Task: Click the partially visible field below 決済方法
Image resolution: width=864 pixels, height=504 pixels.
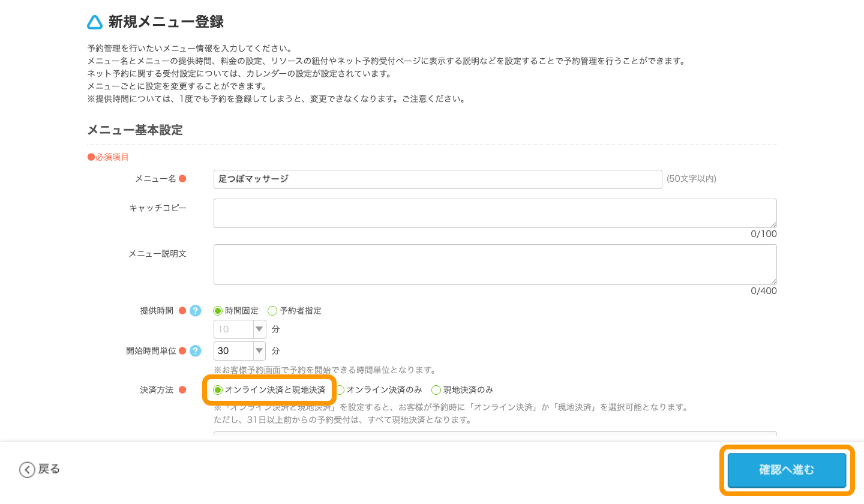Action: coord(495,435)
